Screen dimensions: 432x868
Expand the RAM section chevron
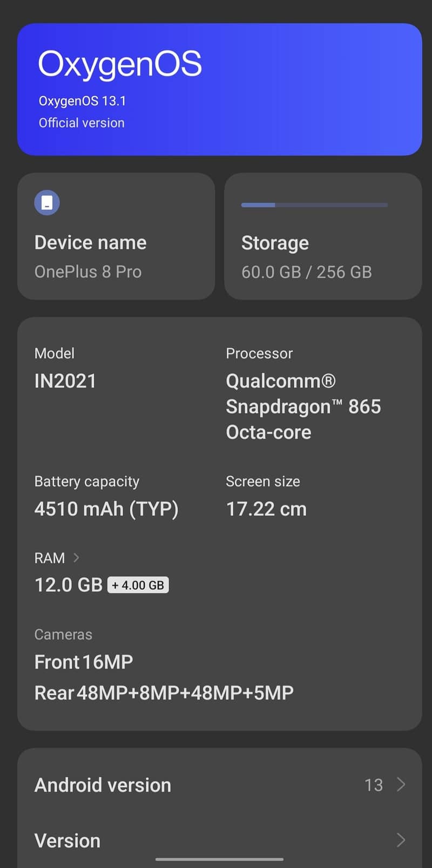point(76,557)
